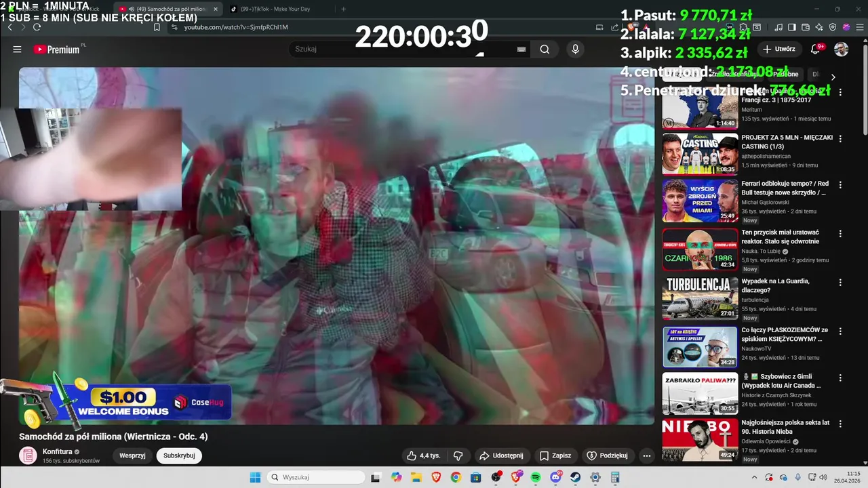Open Leo AI sparkle icon
The image size is (868, 488).
pyautogui.click(x=819, y=27)
